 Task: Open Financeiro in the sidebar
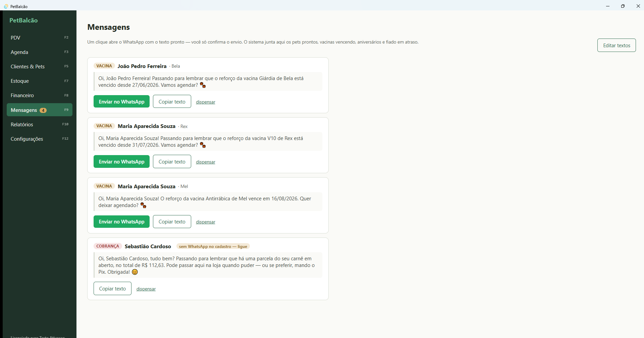[40, 95]
